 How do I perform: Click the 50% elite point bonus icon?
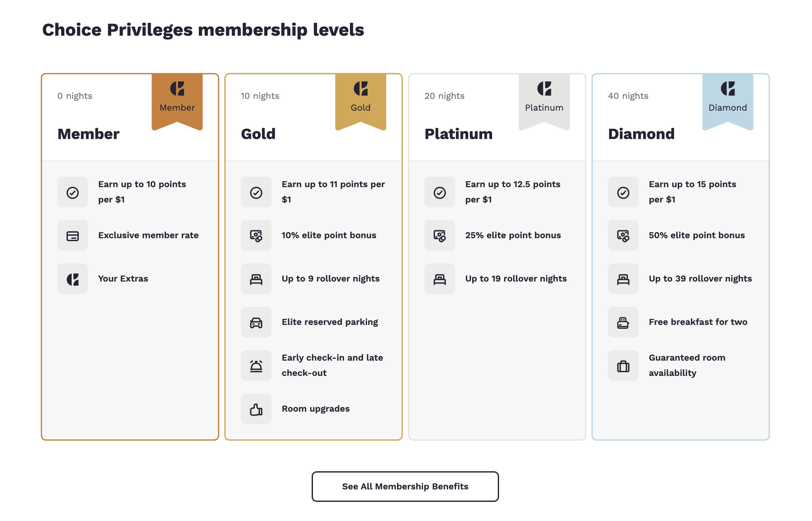tap(623, 235)
